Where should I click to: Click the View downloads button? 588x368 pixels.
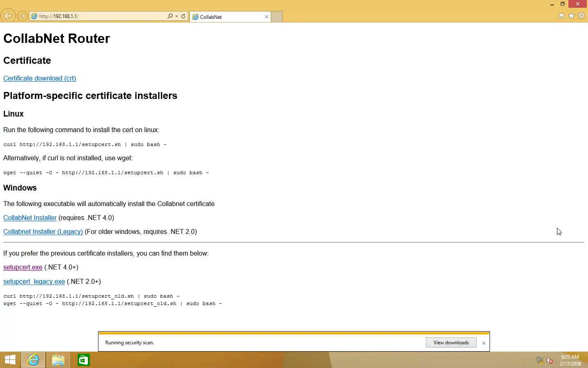click(x=451, y=343)
